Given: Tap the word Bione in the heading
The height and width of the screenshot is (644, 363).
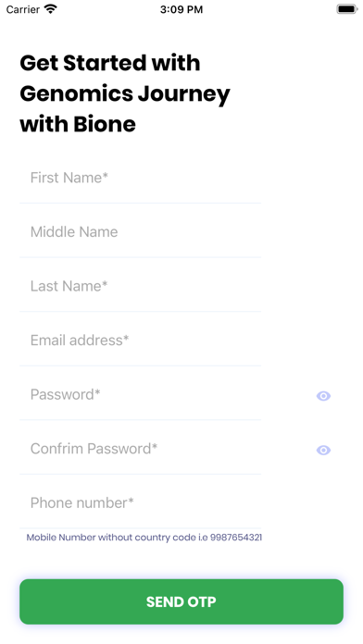Looking at the screenshot, I should (x=105, y=124).
